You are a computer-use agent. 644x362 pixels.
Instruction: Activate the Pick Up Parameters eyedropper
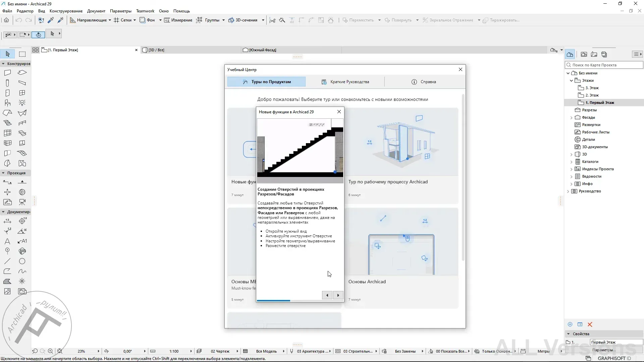tap(51, 20)
